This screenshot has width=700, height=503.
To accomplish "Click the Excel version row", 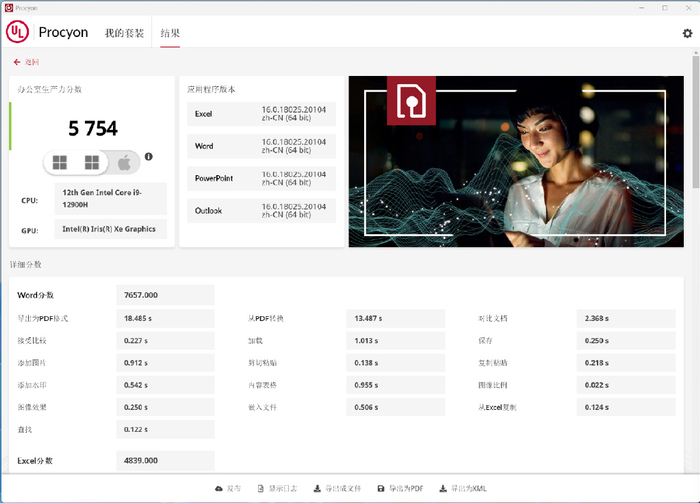I will point(262,114).
